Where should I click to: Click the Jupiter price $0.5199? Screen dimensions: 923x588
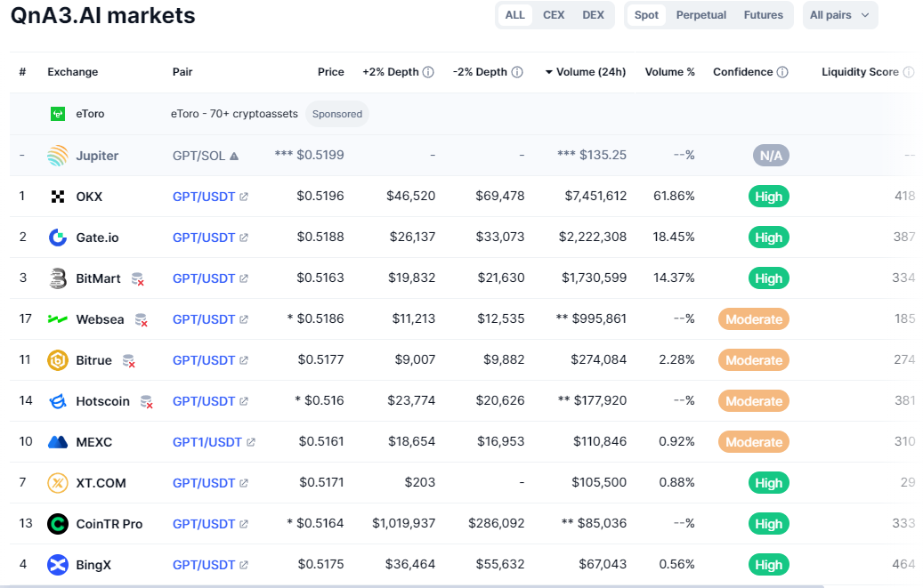point(320,156)
